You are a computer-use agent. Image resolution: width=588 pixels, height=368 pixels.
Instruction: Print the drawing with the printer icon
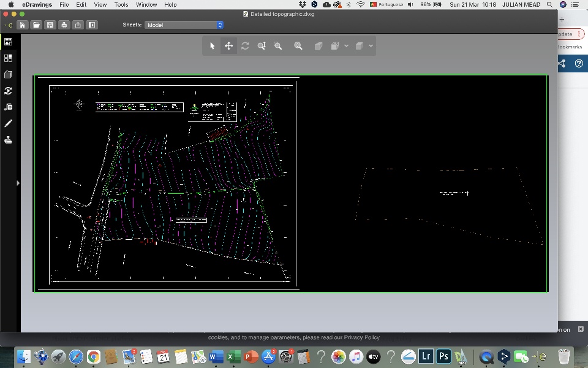pyautogui.click(x=64, y=25)
